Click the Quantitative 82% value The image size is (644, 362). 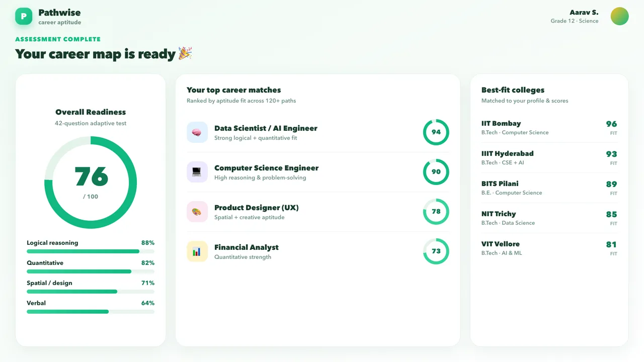148,263
